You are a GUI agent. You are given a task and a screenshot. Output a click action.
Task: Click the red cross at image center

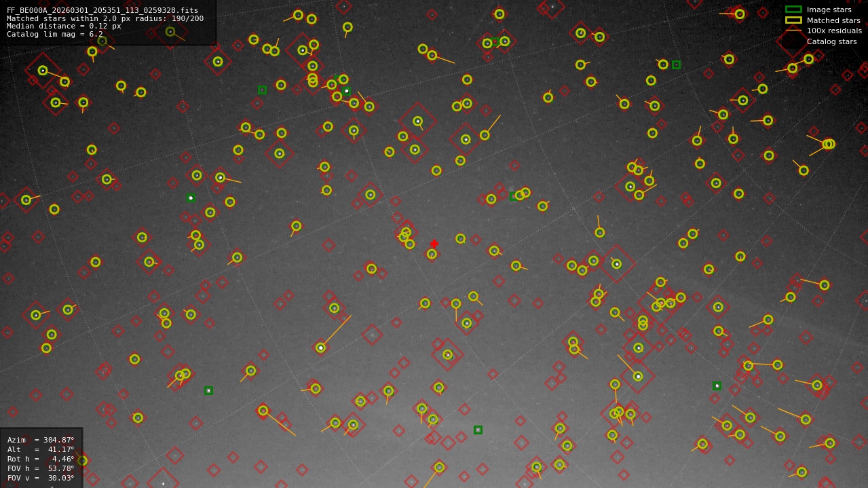(434, 244)
